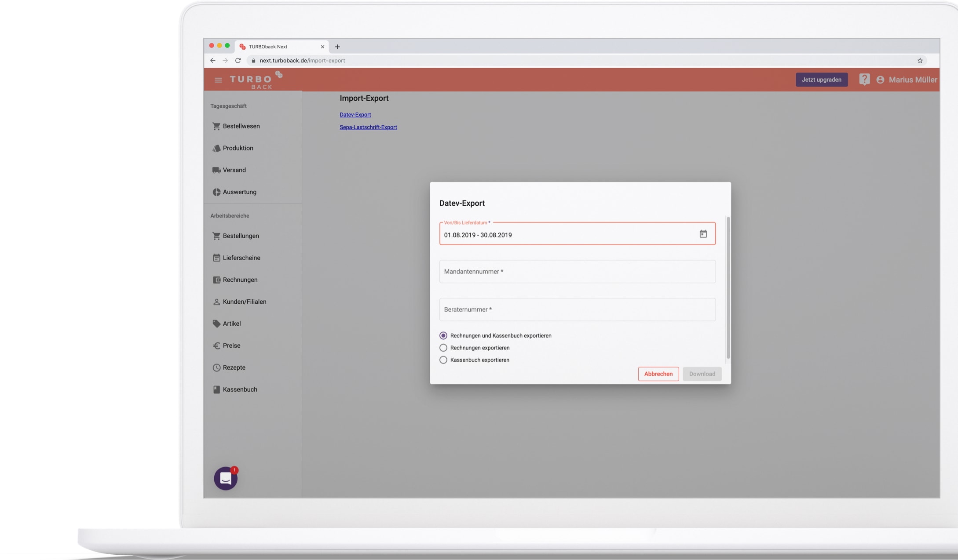Click the Beraternummer input field
Screen dimensions: 958x560
[x=577, y=309]
